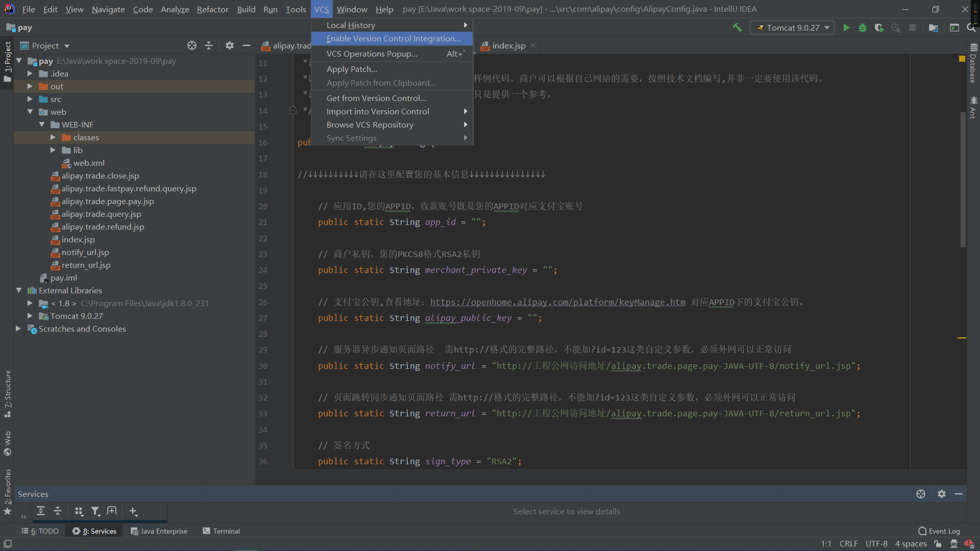
Task: Toggle the Structure side panel
Action: [8, 393]
